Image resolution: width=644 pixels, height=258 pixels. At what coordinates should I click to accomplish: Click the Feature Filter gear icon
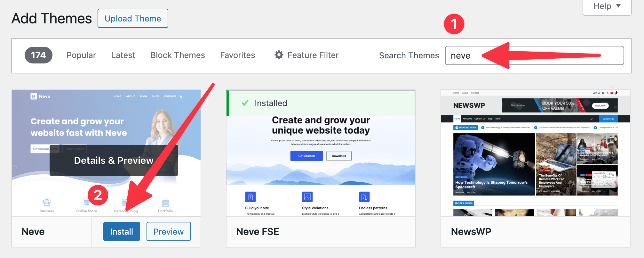279,55
